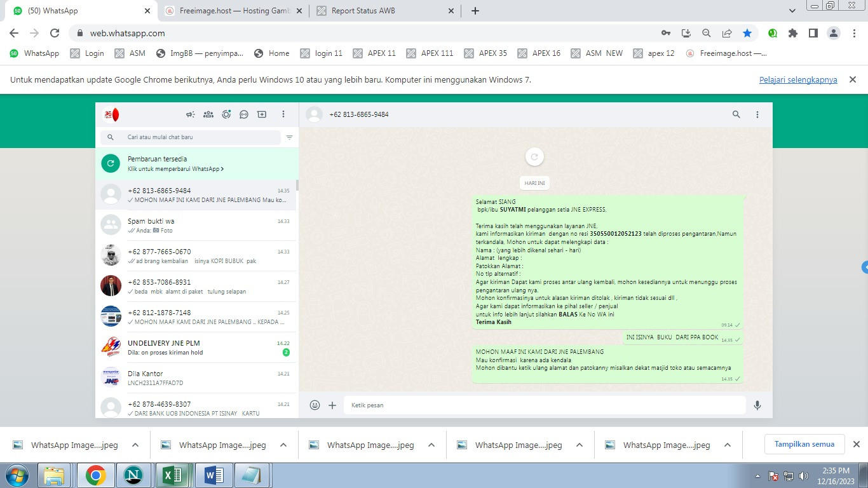Open the +62 813-6865-9484 chat row

click(x=197, y=194)
